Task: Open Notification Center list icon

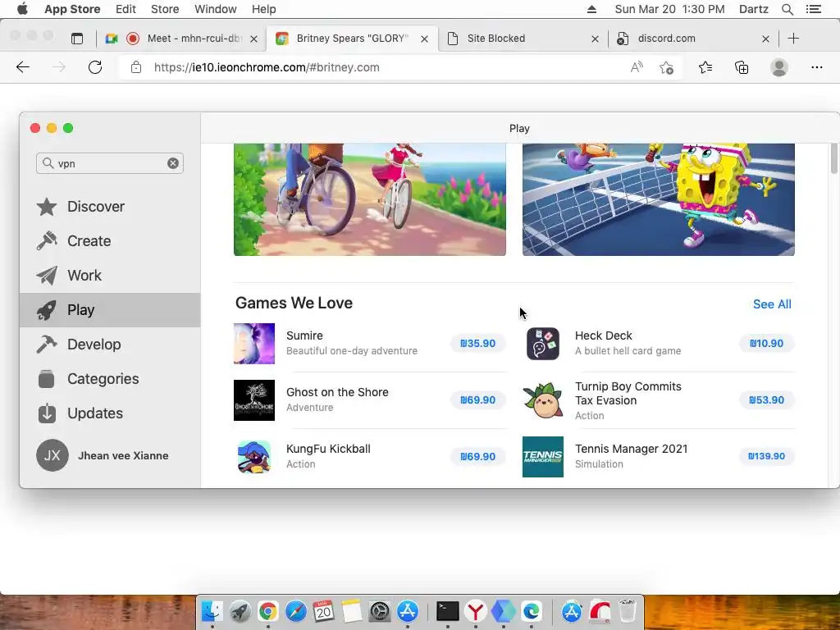Action: coord(813,9)
